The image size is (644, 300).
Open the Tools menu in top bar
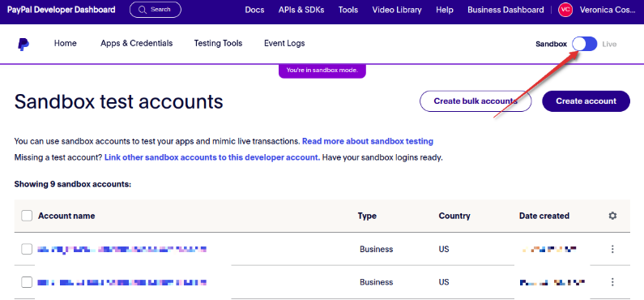(348, 10)
